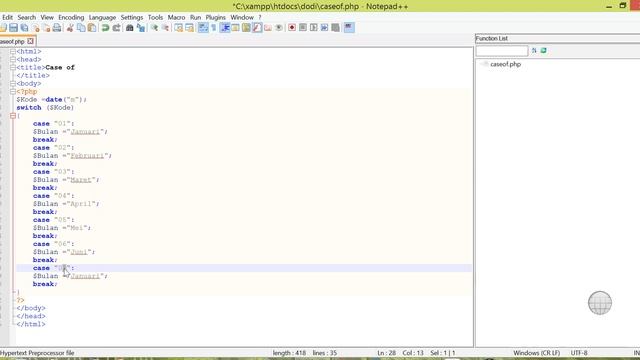Click the Playback macro icon
Image resolution: width=640 pixels, height=360 pixels.
tap(313, 28)
